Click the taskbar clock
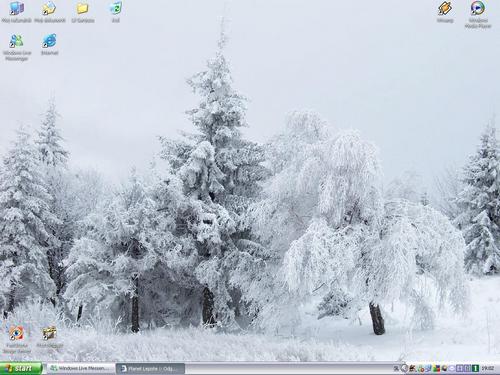The width and height of the screenshot is (500, 375). click(488, 368)
